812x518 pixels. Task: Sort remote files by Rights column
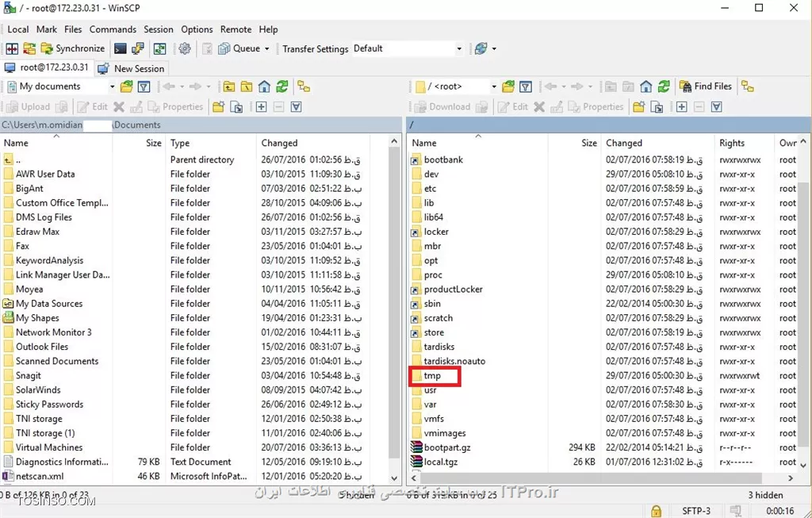point(745,143)
